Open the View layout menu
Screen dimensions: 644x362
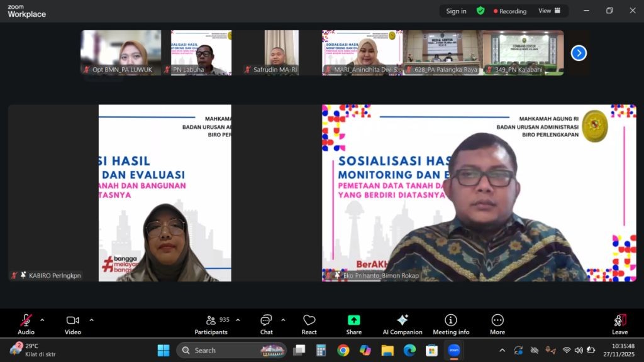(549, 11)
